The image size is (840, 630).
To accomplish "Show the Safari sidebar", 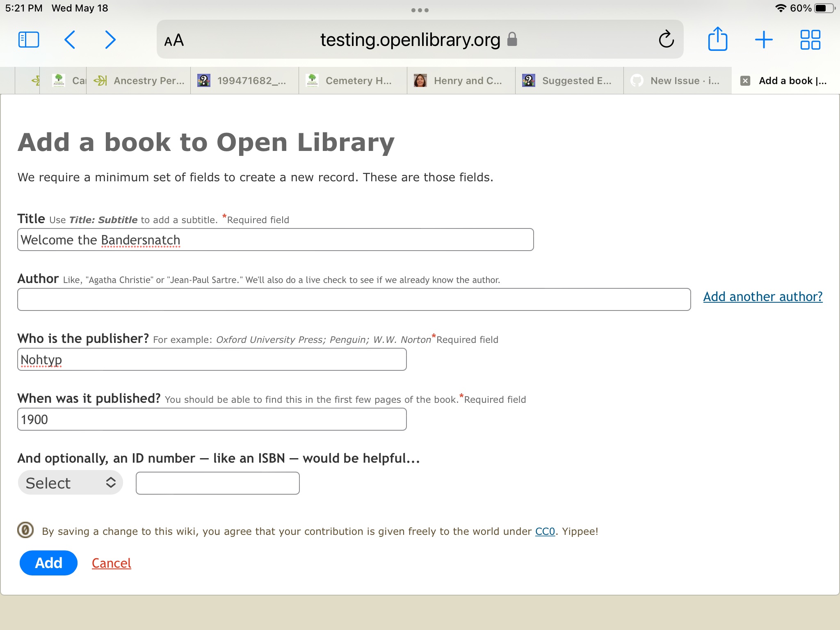I will point(29,40).
